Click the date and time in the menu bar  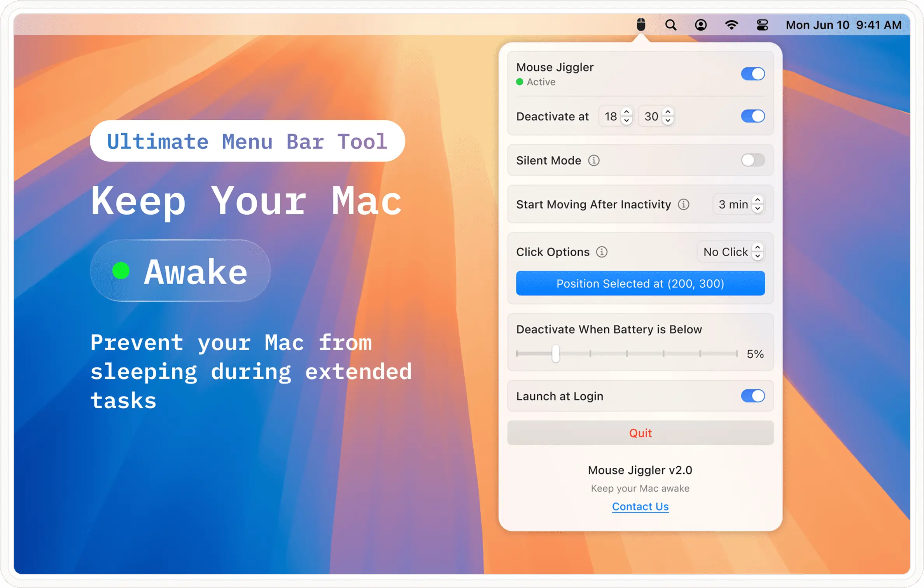pos(843,25)
